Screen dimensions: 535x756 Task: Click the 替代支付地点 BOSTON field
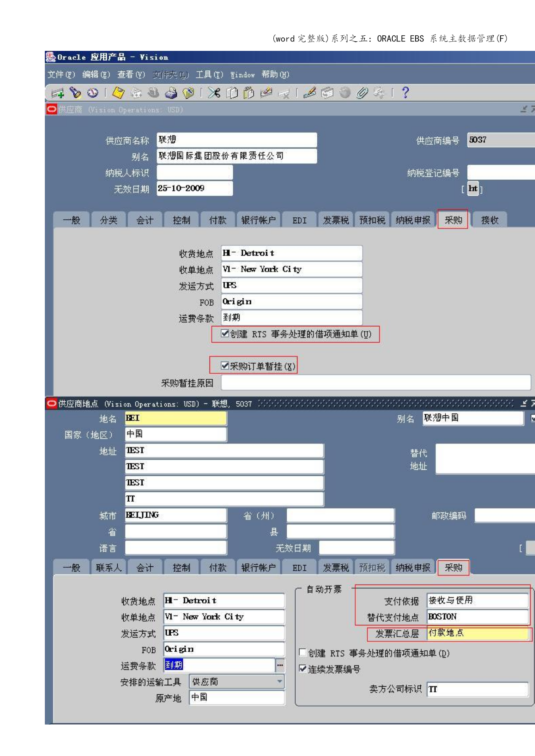tap(477, 616)
